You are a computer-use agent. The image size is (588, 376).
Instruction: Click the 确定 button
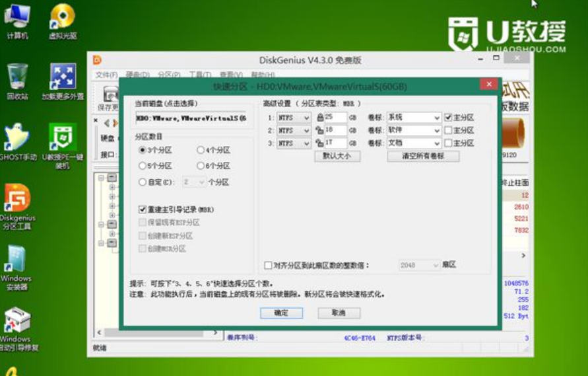(x=281, y=313)
